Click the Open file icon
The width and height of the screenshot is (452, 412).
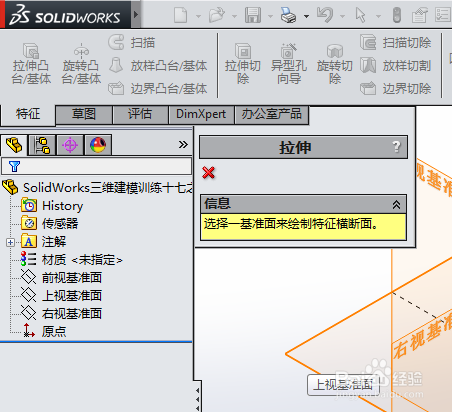[x=217, y=15]
